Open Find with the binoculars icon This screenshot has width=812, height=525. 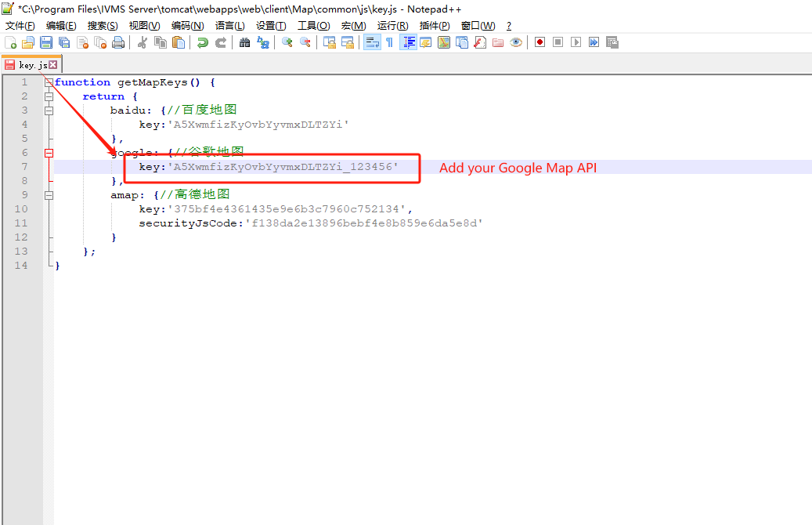[245, 42]
